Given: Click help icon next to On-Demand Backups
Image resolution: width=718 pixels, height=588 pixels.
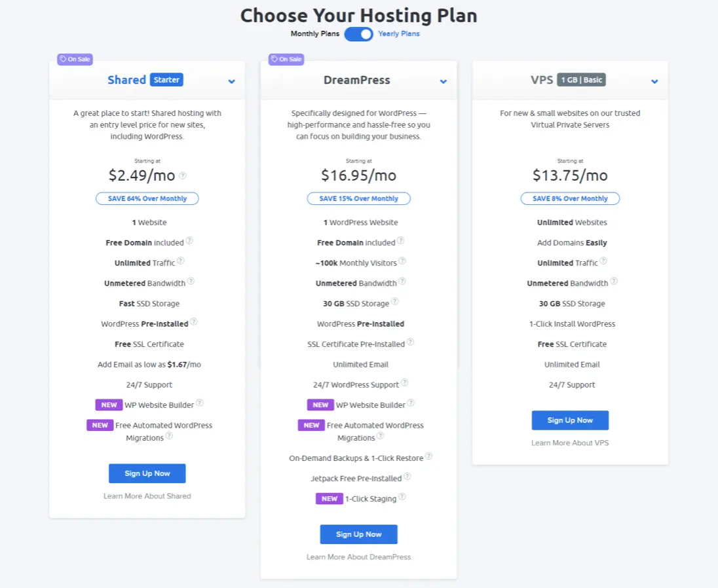Looking at the screenshot, I should click(428, 456).
